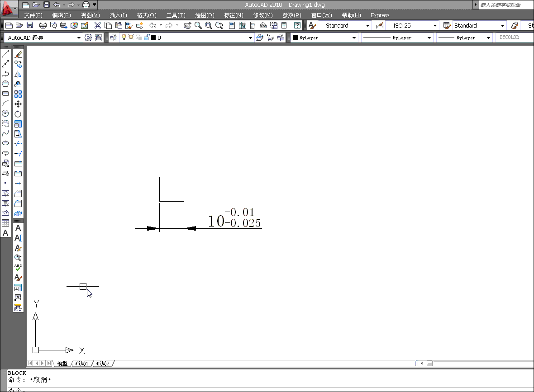
Task: Select the Explode modify tool
Action: point(18,213)
